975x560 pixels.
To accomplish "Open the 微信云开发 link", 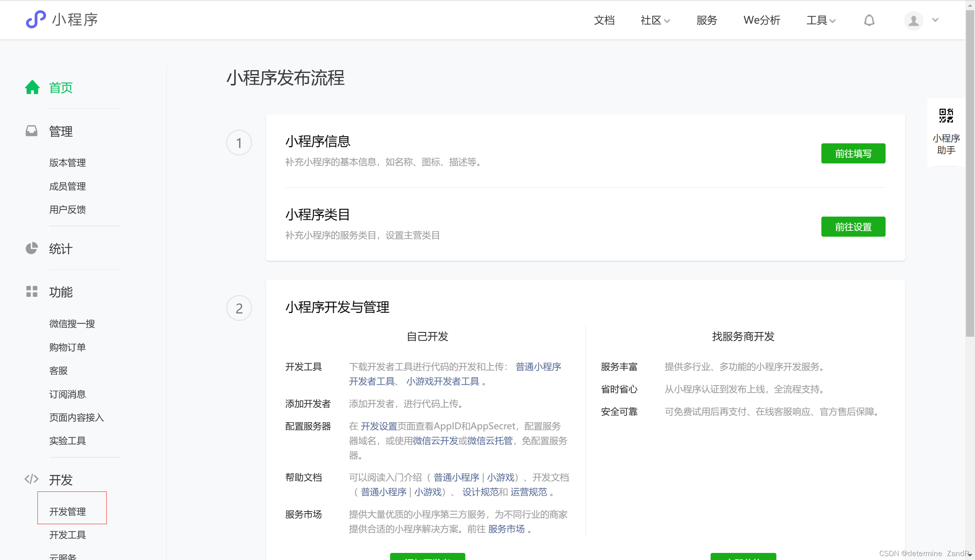I will (x=435, y=441).
